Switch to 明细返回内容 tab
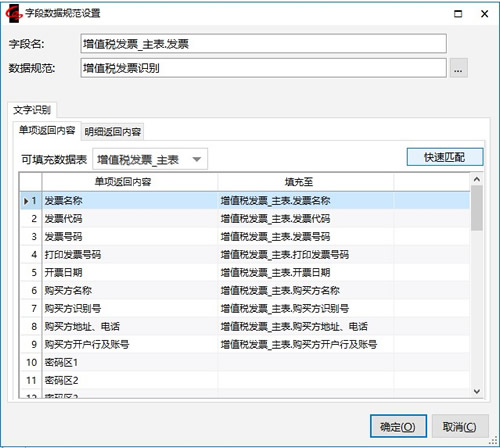Image resolution: width=500 pixels, height=448 pixels. click(x=113, y=132)
